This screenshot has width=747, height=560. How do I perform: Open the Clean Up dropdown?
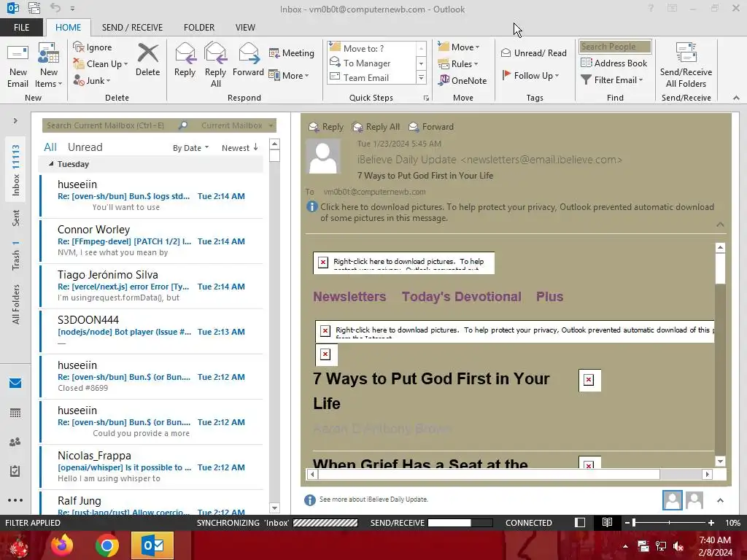click(101, 64)
